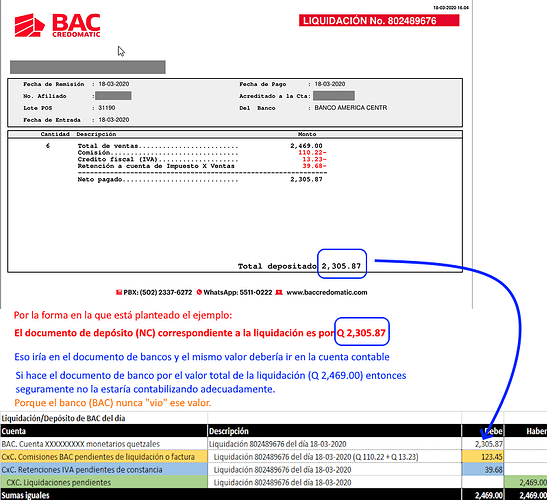The width and height of the screenshot is (547, 500).
Task: Click the orange text Porque el banco (BAC) nunca
Action: click(113, 403)
